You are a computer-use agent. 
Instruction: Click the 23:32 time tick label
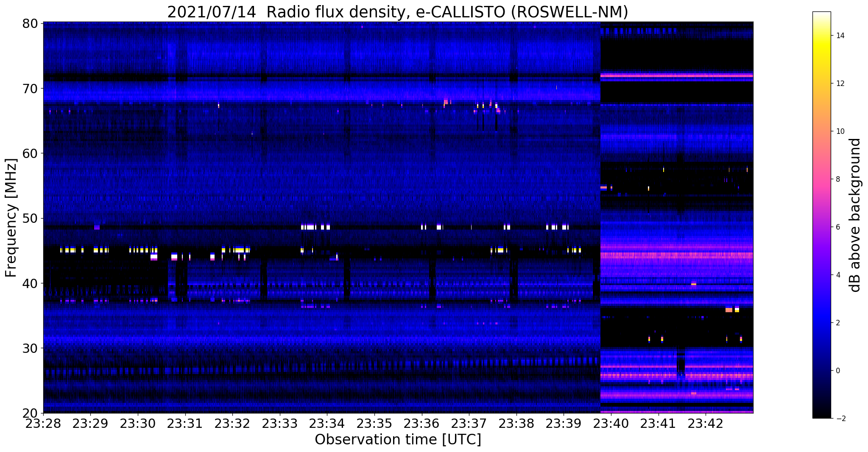[232, 424]
